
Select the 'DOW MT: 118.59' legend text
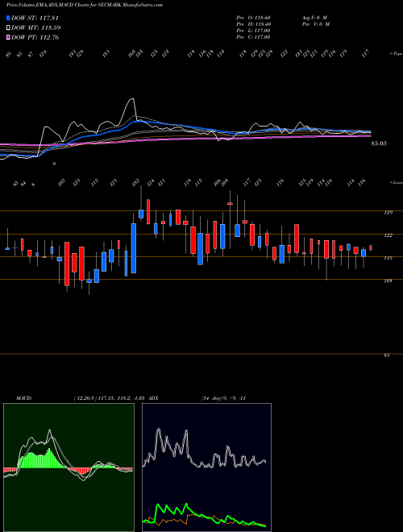36,27
